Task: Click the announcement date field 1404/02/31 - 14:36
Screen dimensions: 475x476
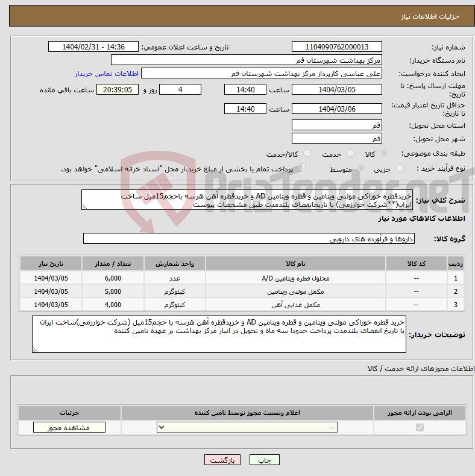Action: [x=93, y=46]
